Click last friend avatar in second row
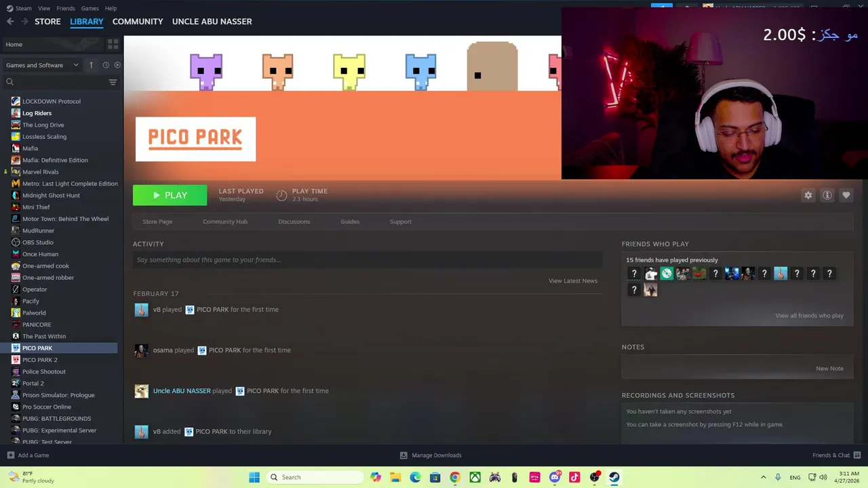Viewport: 868px width, 488px height. [650, 290]
